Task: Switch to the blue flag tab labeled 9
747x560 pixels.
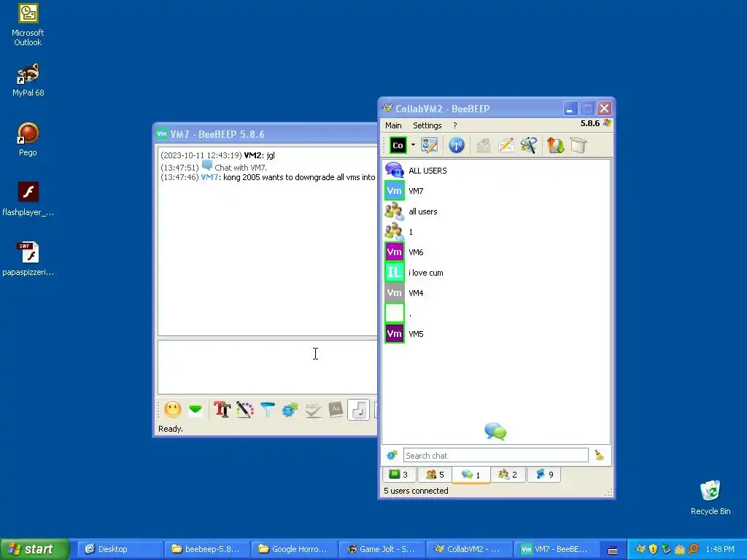Action: 544,474
